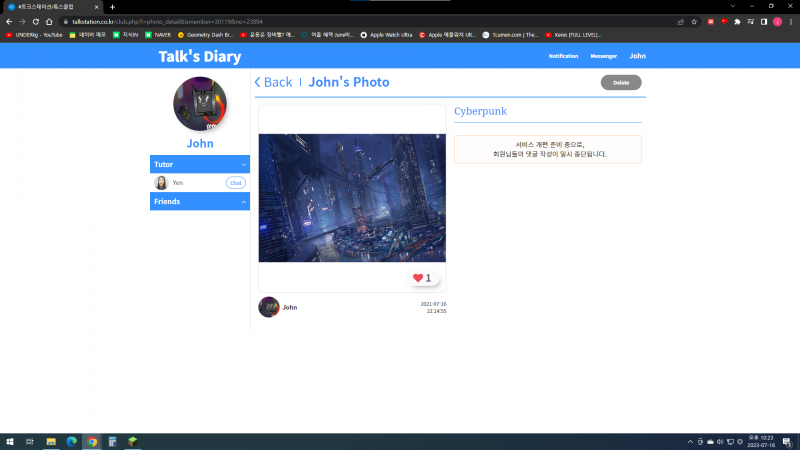Bookmark this page with the star icon

[694, 21]
